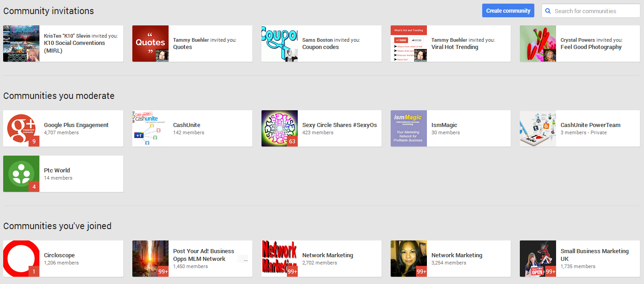Click the "4,707 members" count
644x284 pixels.
pos(61,132)
